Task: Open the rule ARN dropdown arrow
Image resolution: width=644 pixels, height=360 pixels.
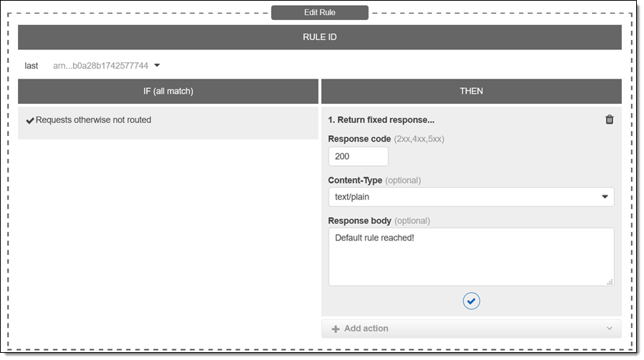Action: pos(157,66)
